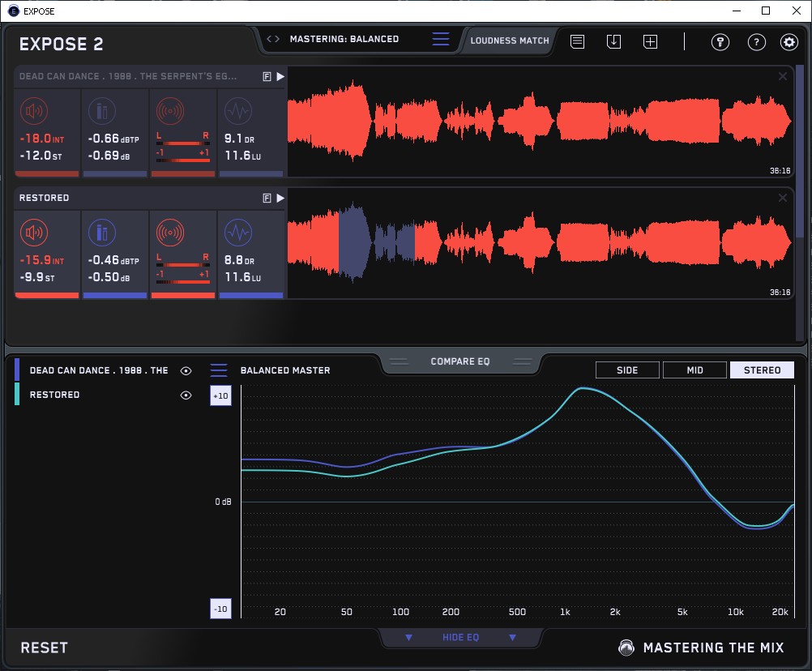Maximize the Expose window
812x671 pixels.
(766, 11)
